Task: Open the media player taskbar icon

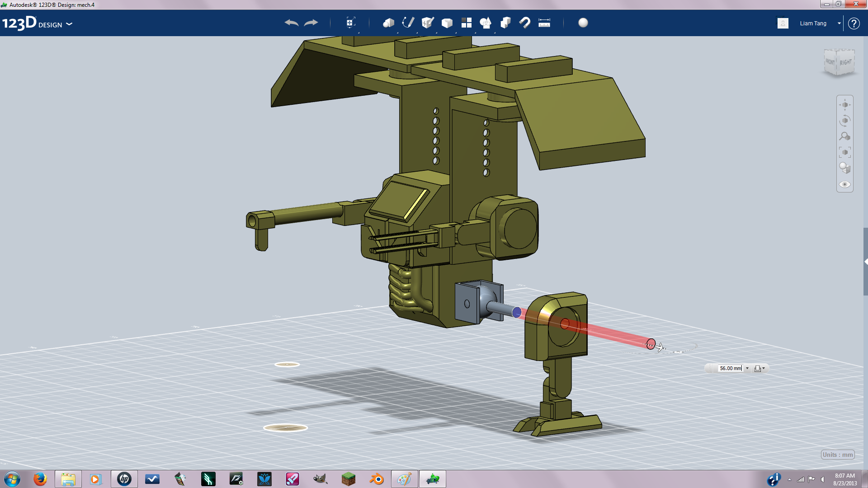Action: pyautogui.click(x=95, y=479)
